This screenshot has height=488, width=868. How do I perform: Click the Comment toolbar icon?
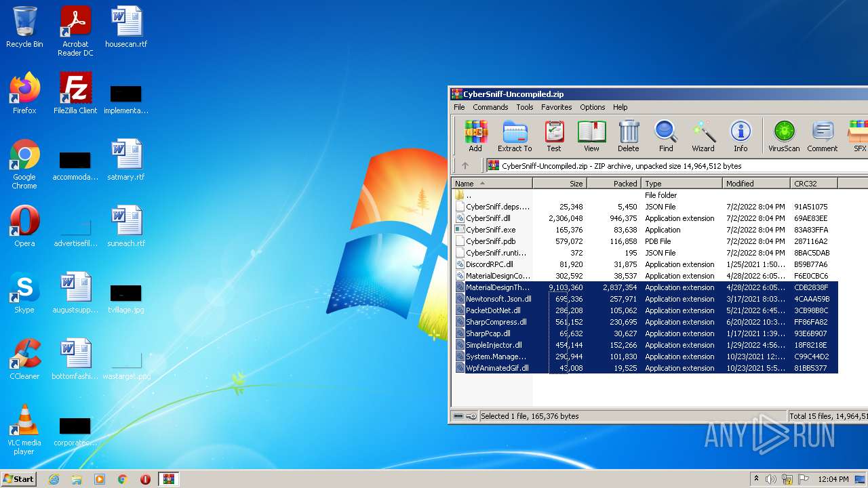[x=823, y=136]
